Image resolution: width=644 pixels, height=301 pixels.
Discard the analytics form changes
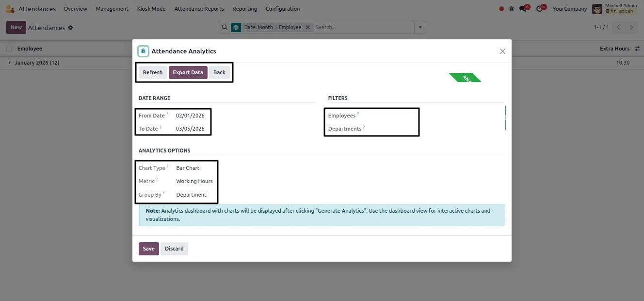tap(174, 249)
